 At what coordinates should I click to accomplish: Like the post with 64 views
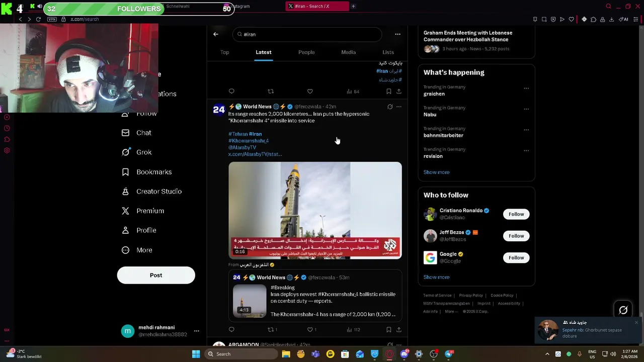(310, 91)
